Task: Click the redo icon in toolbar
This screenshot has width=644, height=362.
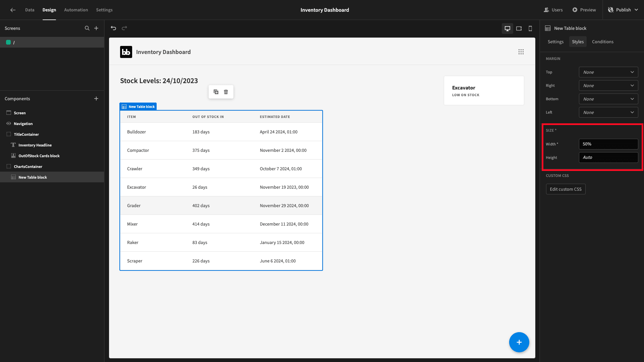Action: click(124, 28)
